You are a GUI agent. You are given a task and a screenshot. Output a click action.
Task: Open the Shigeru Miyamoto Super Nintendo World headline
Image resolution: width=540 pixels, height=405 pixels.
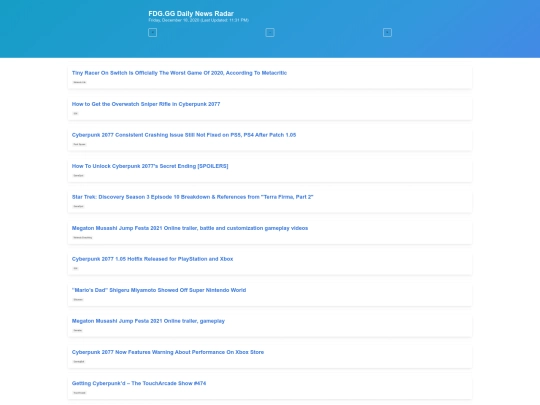(159, 290)
